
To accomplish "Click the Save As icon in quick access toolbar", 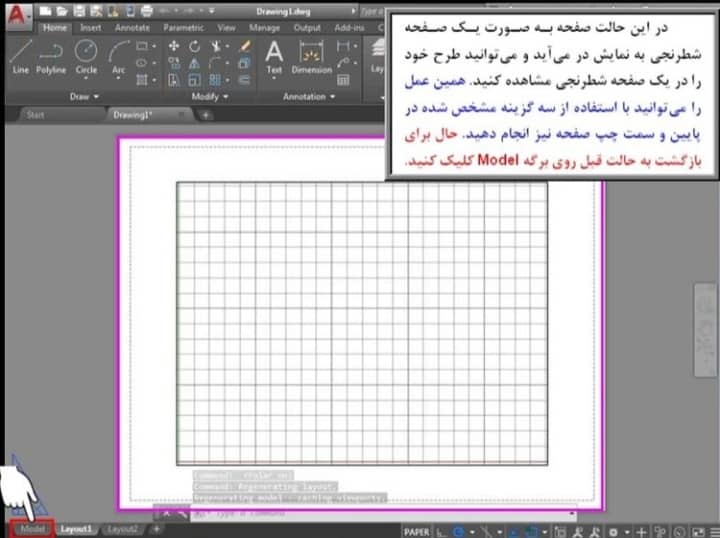I will coord(96,11).
